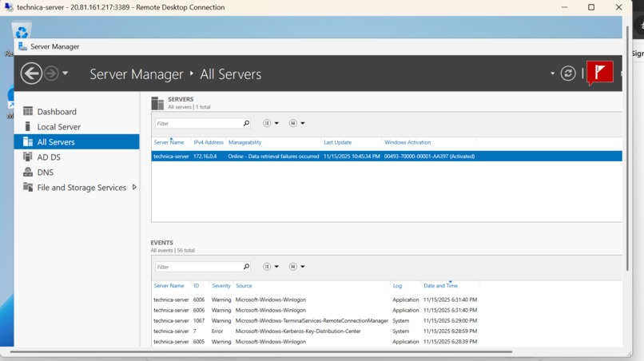Open the navigation history dropdown arrow

(x=65, y=73)
